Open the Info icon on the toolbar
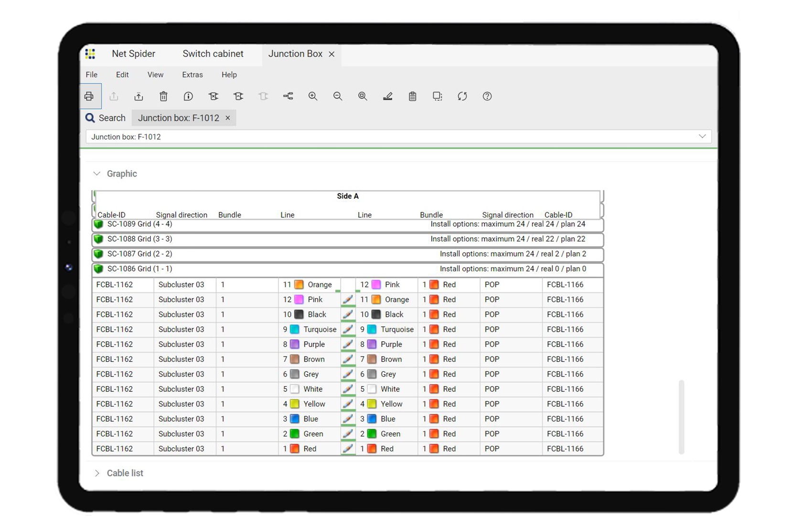The image size is (812, 525). click(188, 96)
